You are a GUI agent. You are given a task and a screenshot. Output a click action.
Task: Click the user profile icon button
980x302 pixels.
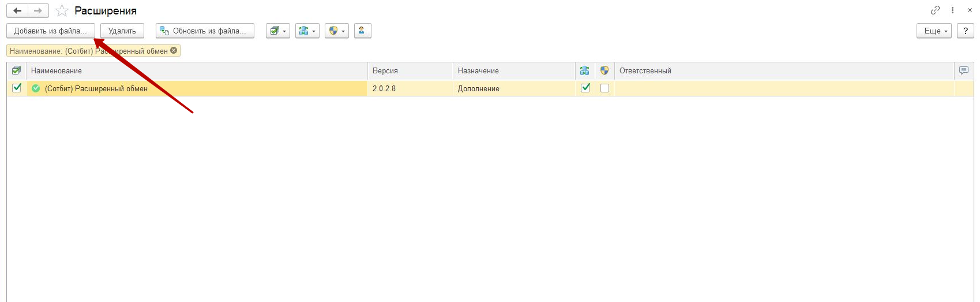pos(362,31)
